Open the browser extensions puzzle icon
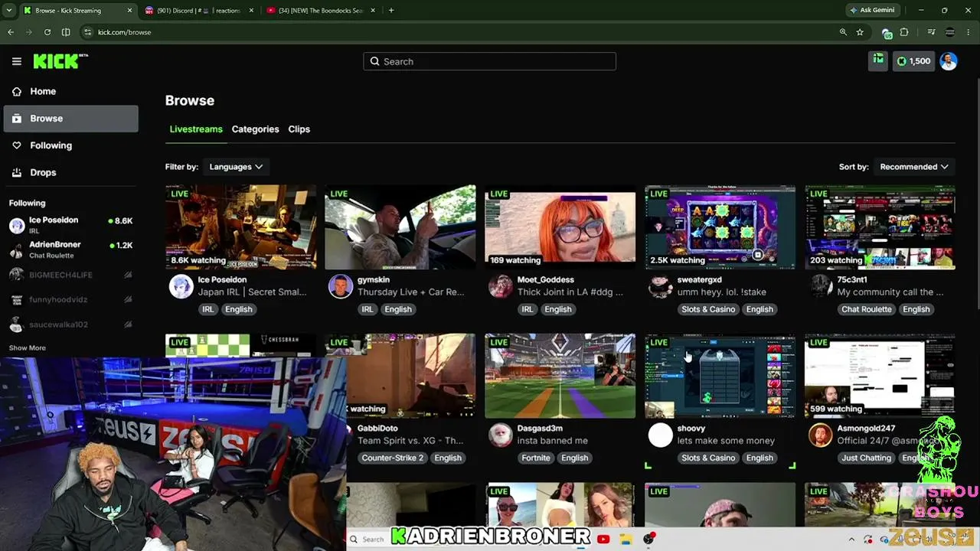This screenshot has width=980, height=551. click(904, 32)
